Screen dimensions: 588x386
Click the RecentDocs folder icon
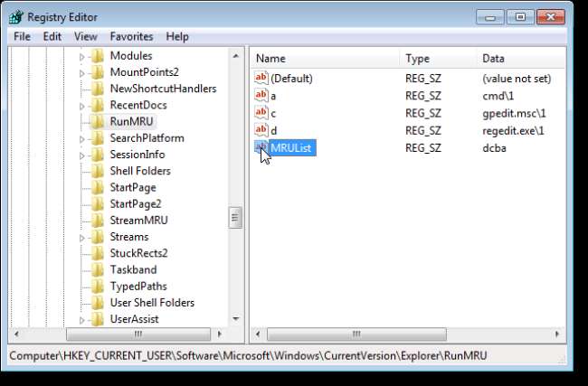coord(98,105)
